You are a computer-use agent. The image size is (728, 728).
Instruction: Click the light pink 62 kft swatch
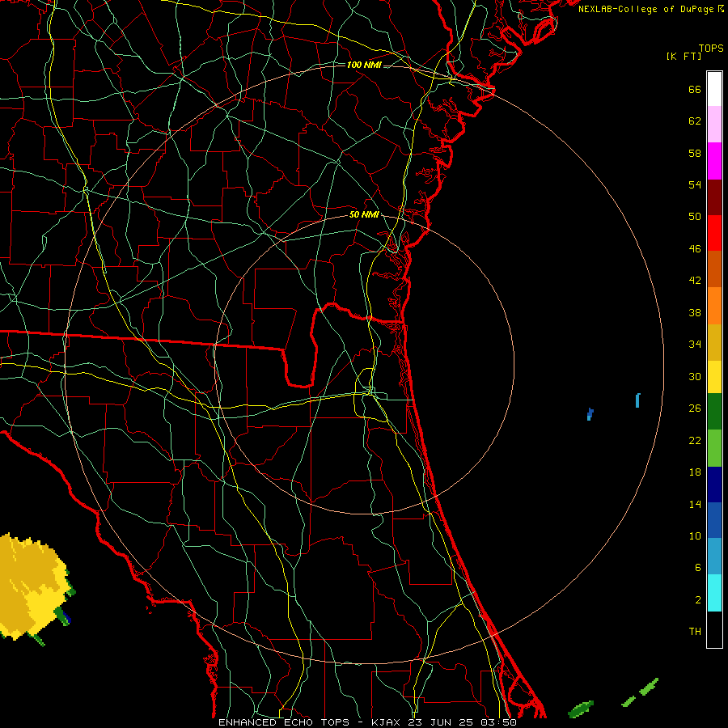pyautogui.click(x=714, y=125)
